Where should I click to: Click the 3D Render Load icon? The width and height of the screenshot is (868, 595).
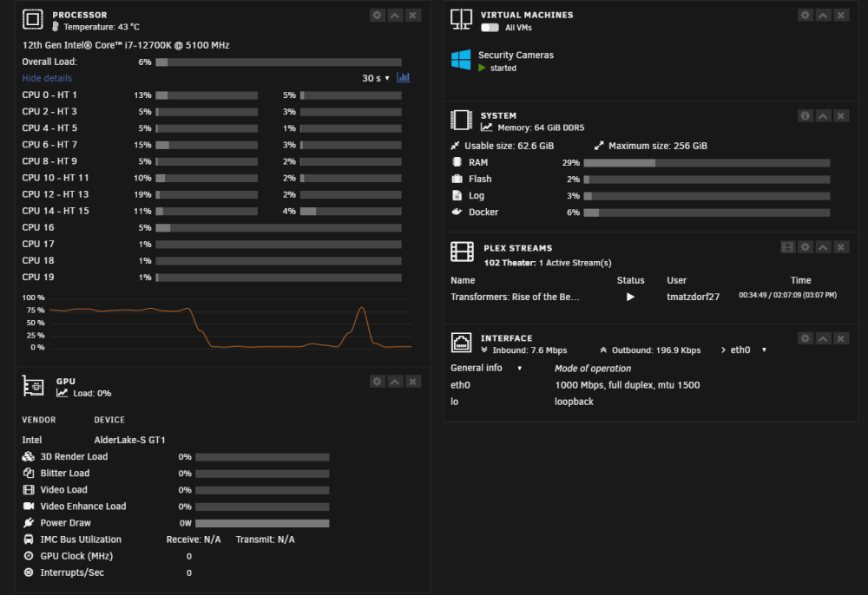click(x=29, y=457)
